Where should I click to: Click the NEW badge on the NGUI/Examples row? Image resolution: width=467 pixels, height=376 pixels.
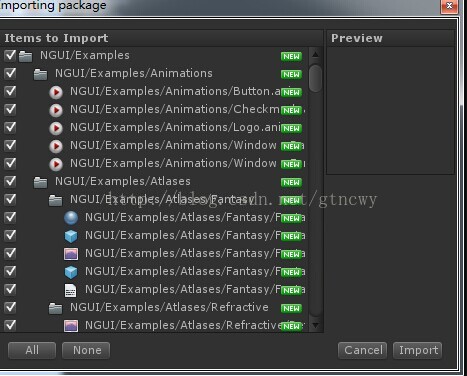coord(291,56)
